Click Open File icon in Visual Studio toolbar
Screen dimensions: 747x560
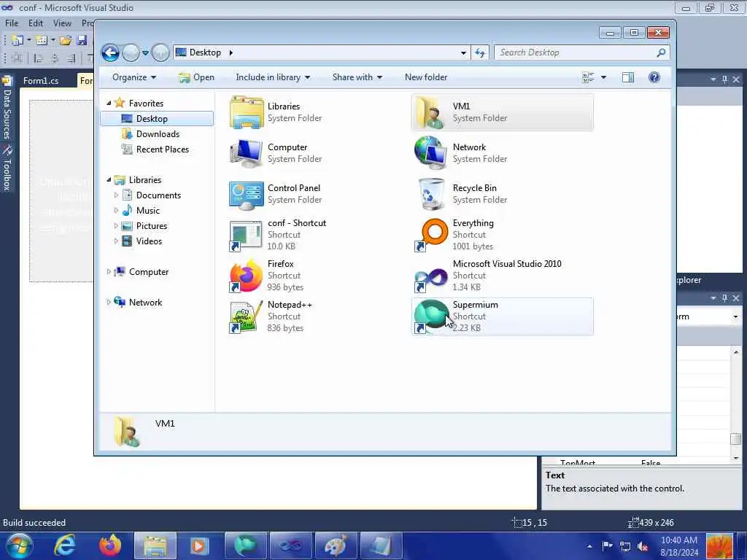tap(66, 41)
